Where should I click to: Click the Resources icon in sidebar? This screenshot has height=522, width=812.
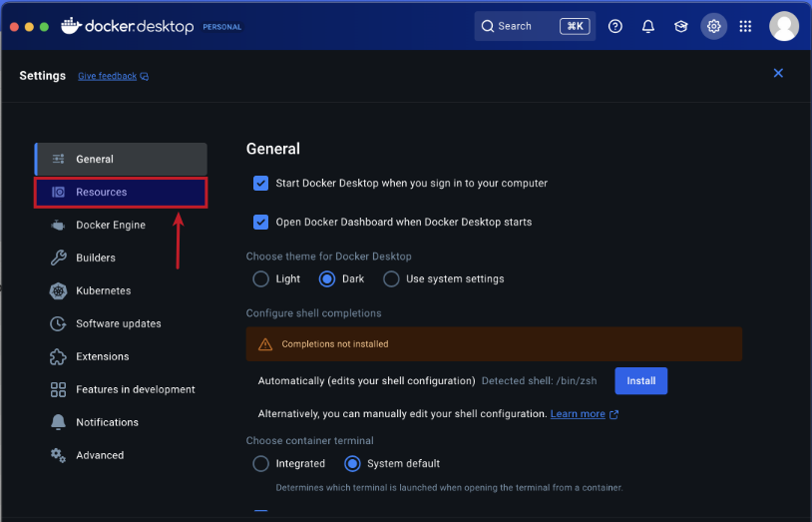59,192
